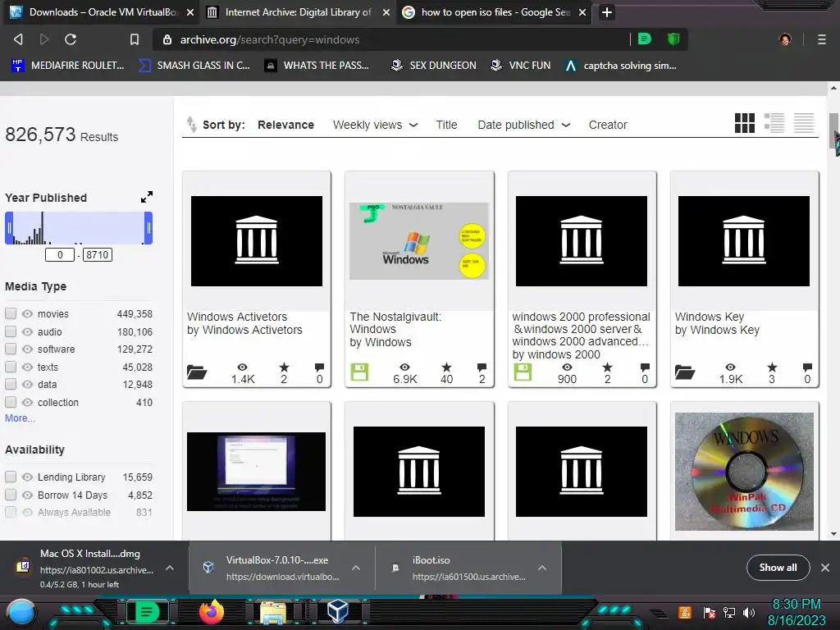The image size is (840, 630).
Task: Open the VNC FUN bookmark
Action: [x=521, y=66]
